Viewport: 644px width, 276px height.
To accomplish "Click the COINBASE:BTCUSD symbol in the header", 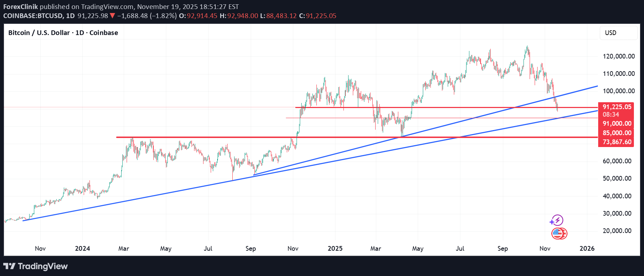I will 33,16.
